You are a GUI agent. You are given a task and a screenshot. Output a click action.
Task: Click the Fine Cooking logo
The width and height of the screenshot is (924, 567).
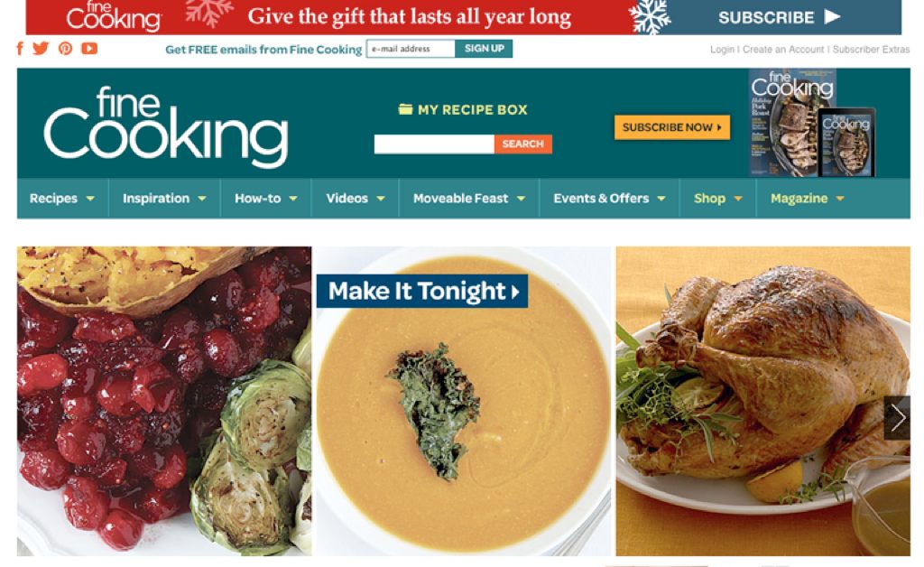pos(166,126)
